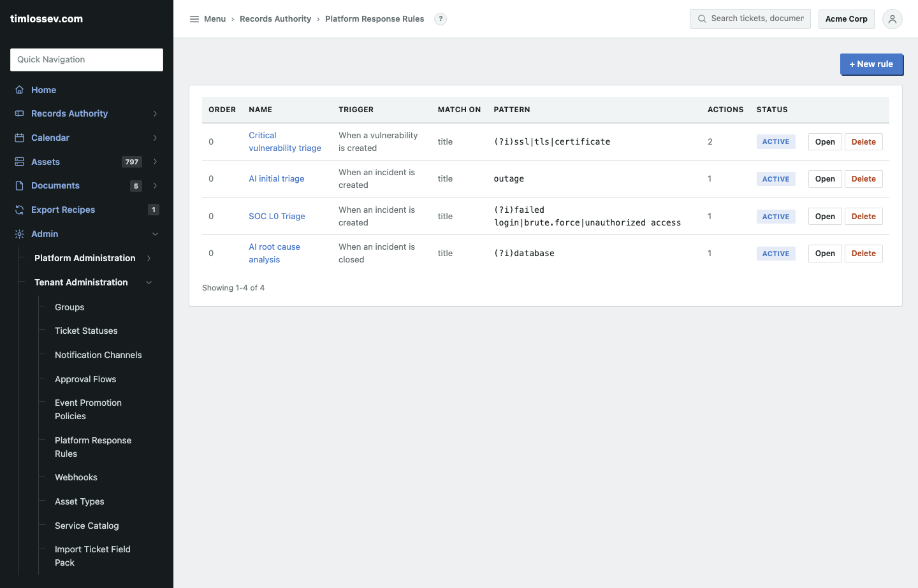
Task: Click the help question mark icon
Action: 441,19
